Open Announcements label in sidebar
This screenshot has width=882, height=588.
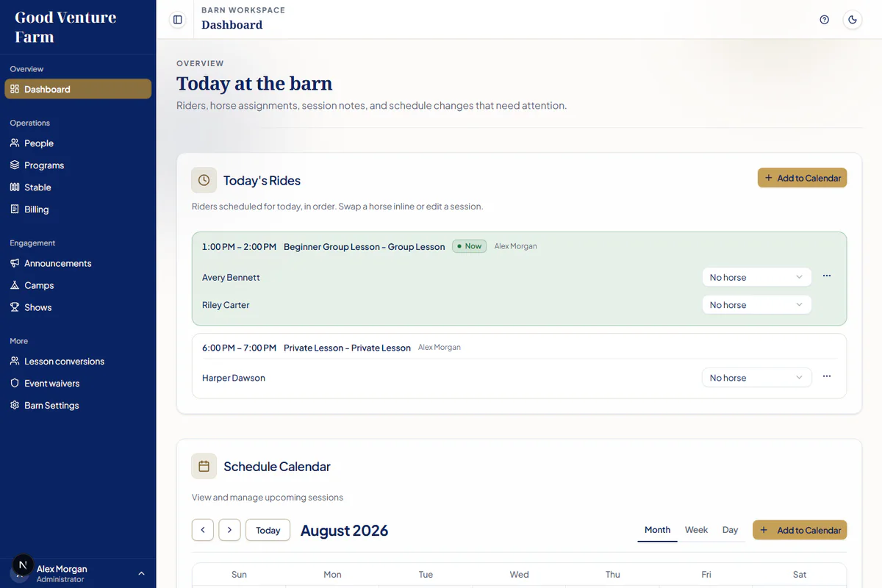[58, 263]
